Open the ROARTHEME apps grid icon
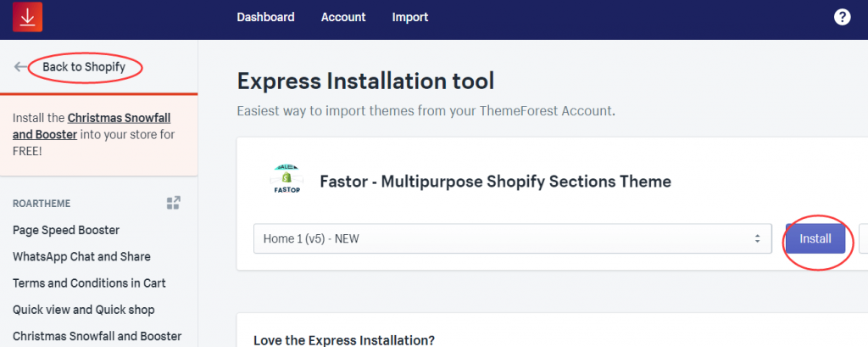868x347 pixels. [x=174, y=203]
